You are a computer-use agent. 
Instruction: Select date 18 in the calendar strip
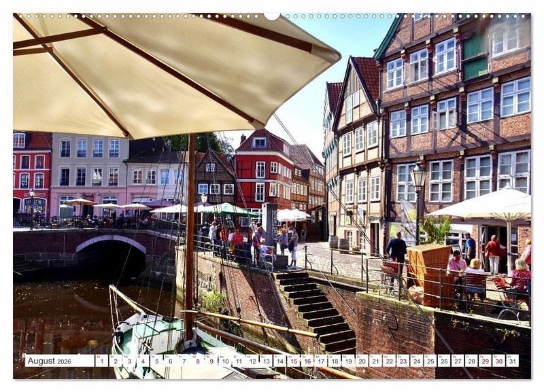click(x=335, y=361)
